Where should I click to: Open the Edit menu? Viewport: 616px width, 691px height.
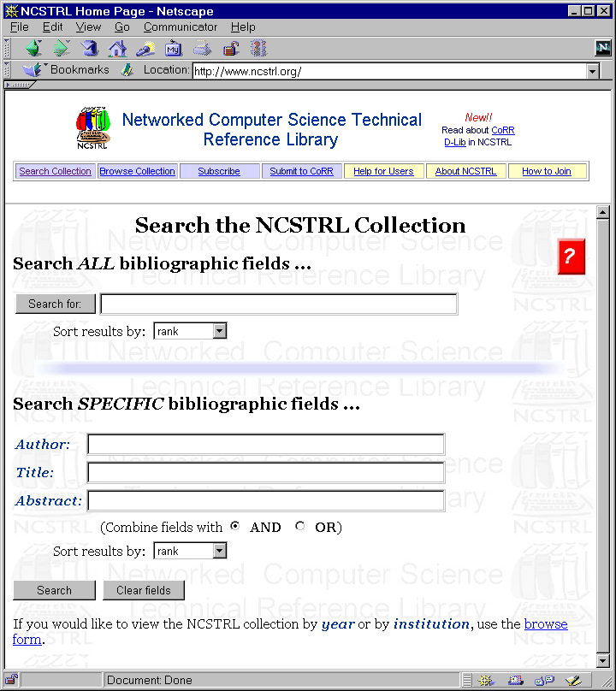tap(52, 27)
